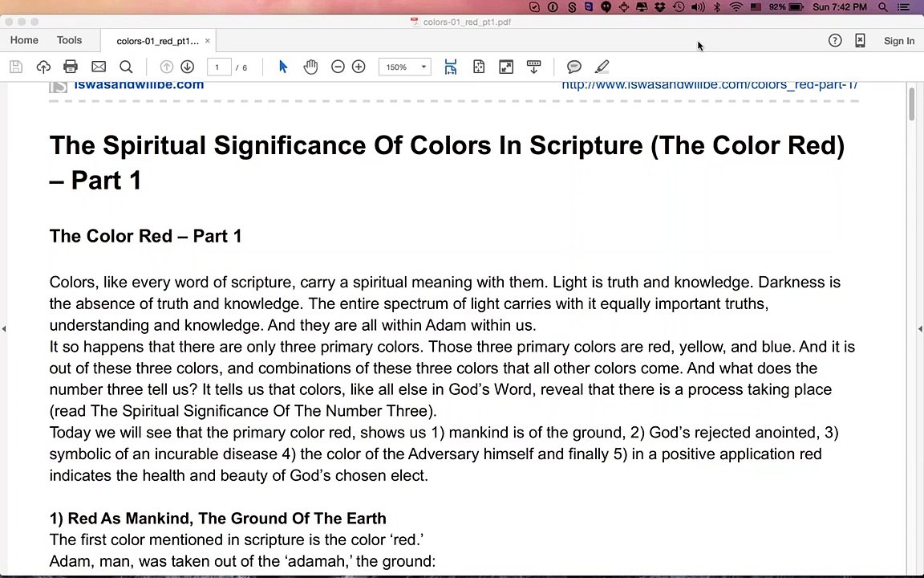The image size is (924, 578).
Task: Switch to the Tools tab
Action: 70,40
